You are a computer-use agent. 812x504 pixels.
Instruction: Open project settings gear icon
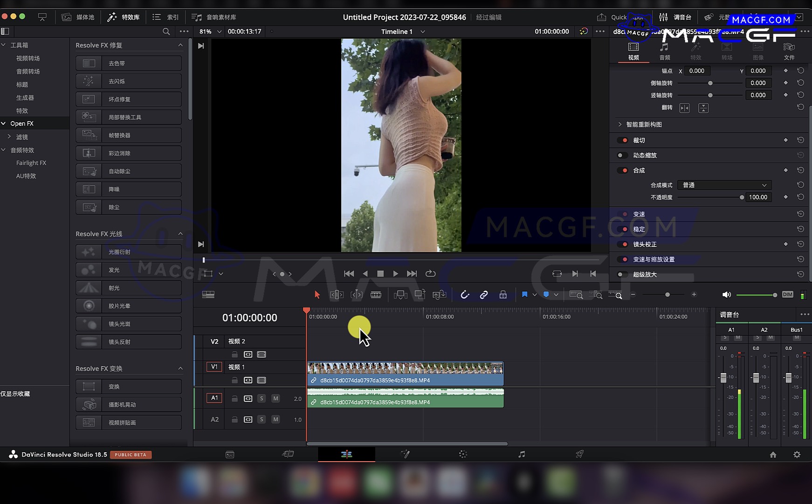point(797,455)
